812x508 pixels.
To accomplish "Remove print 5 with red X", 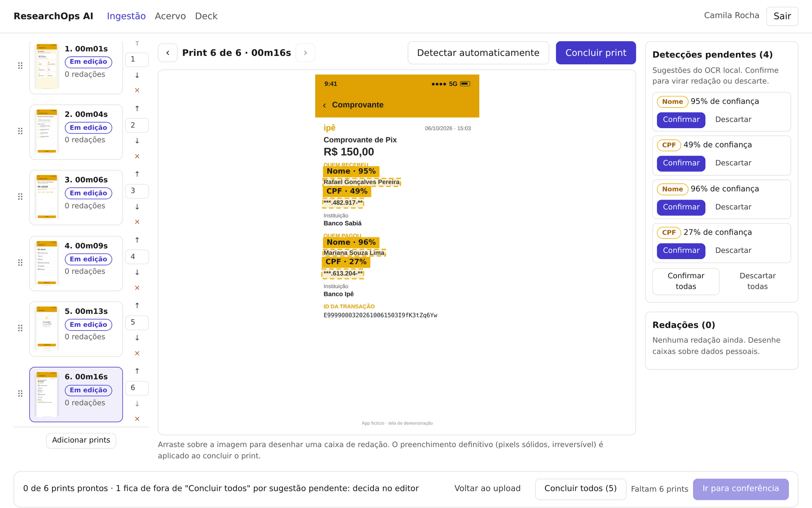I will point(137,353).
